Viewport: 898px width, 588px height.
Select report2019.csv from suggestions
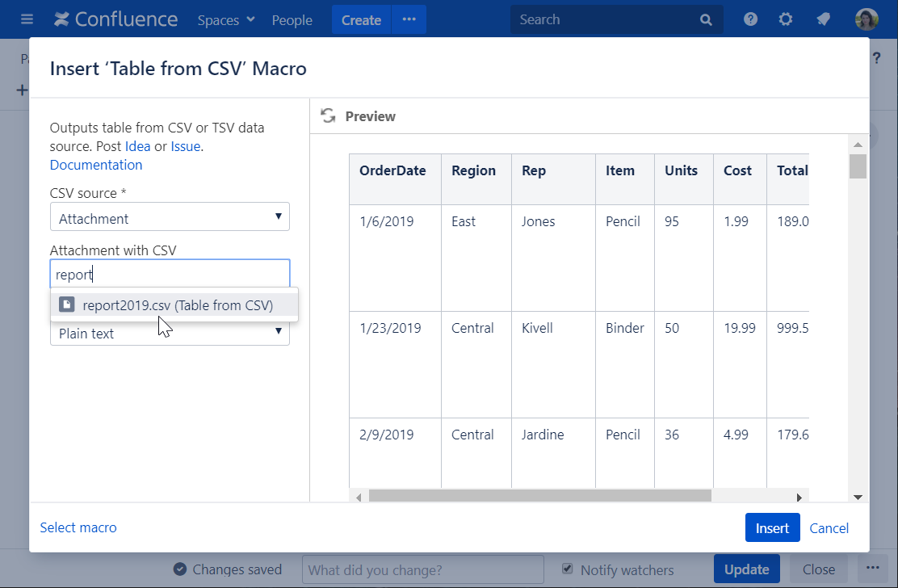click(177, 305)
